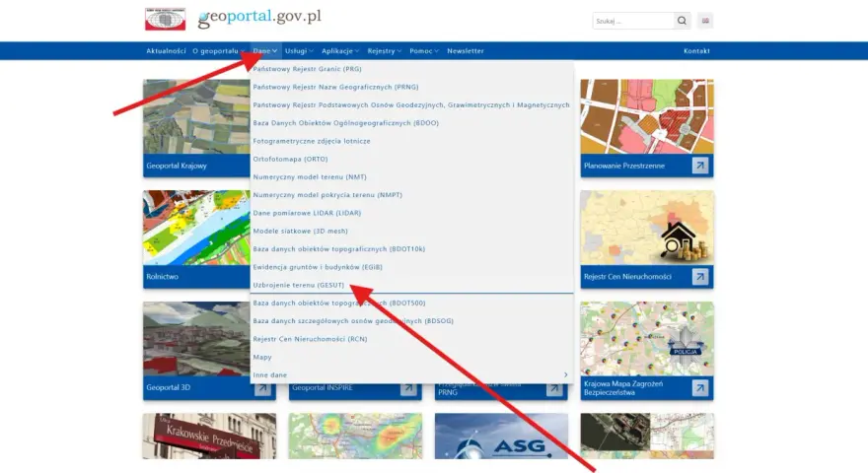Select szczegółowych osnów geodezyjnych (BDSOG)
Screen dimensions: 868x473
tap(353, 321)
